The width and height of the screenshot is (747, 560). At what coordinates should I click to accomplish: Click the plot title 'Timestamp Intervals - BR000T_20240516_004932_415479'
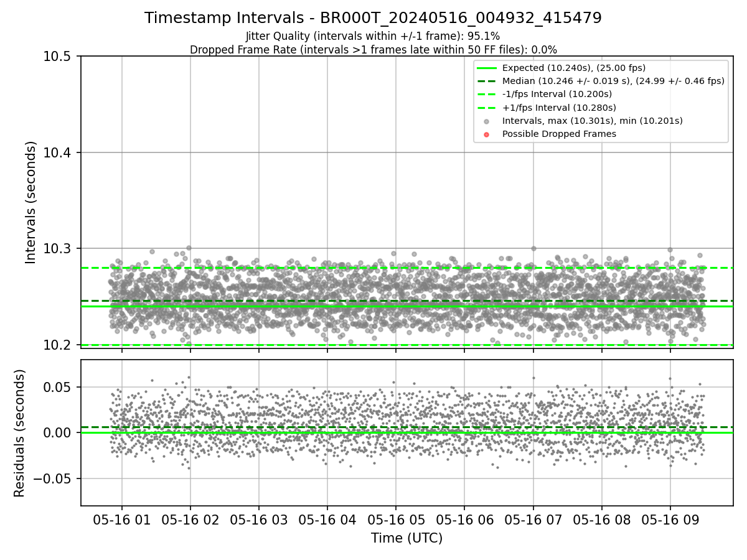pyautogui.click(x=373, y=18)
